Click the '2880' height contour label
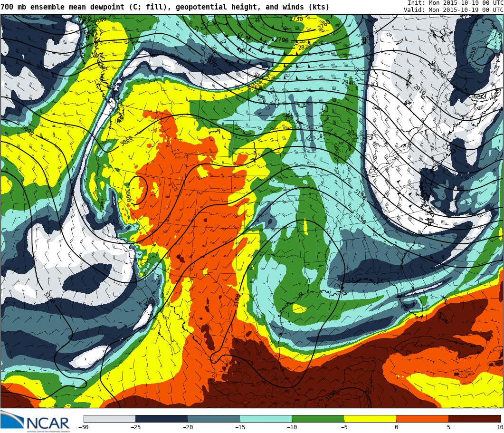This screenshot has width=504, height=433. pyautogui.click(x=440, y=72)
